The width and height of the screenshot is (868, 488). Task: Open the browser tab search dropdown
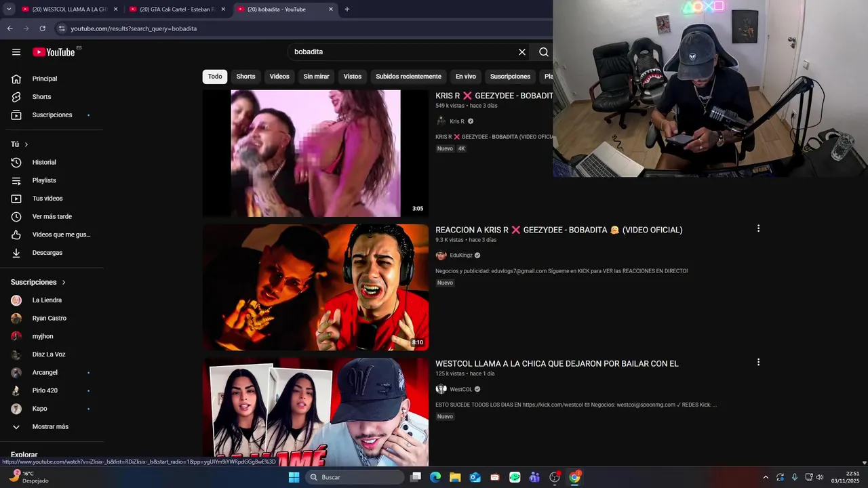(x=9, y=9)
